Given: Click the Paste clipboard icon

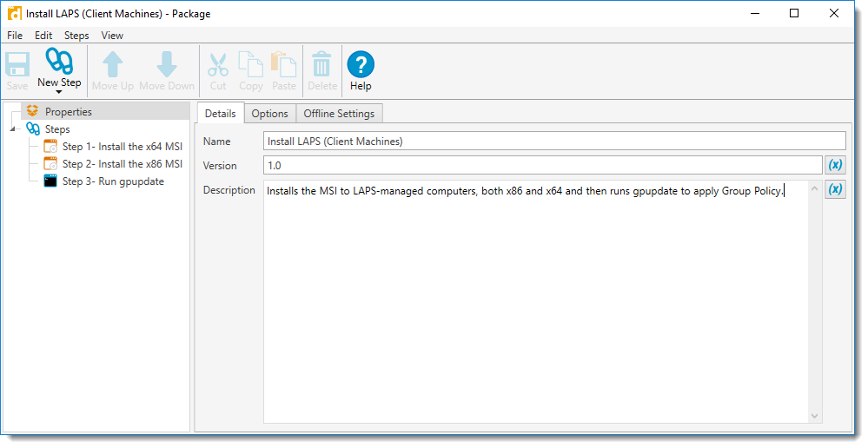Looking at the screenshot, I should point(284,64).
